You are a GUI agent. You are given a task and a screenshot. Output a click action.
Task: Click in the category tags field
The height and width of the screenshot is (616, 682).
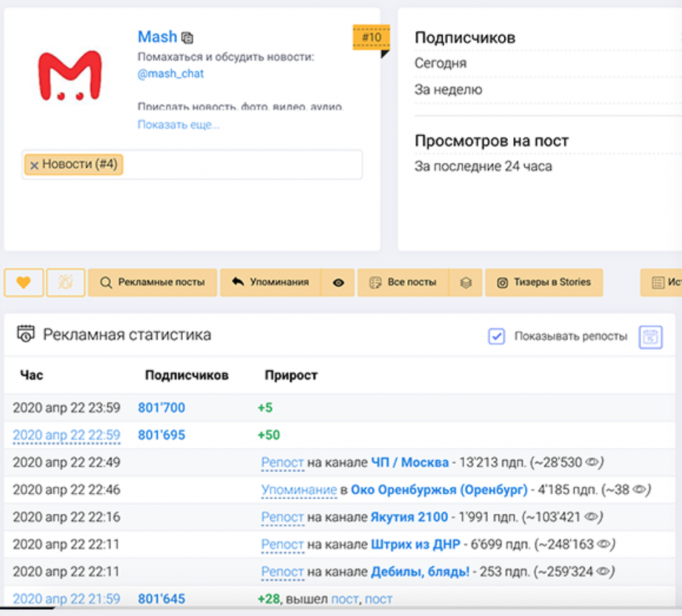click(192, 164)
